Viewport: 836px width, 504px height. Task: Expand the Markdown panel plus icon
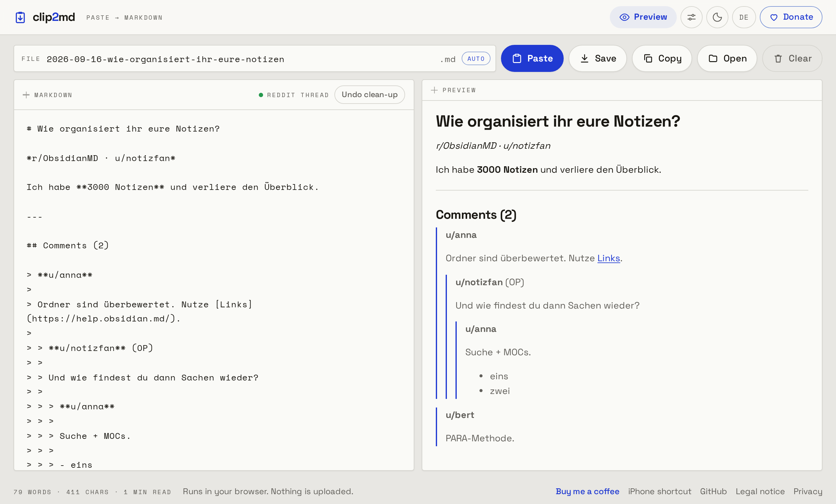click(26, 95)
